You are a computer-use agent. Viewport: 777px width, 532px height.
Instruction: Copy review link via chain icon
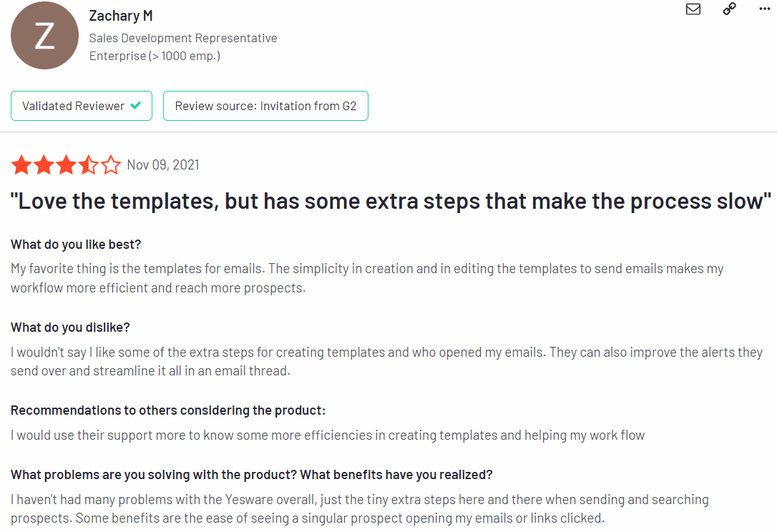point(729,9)
